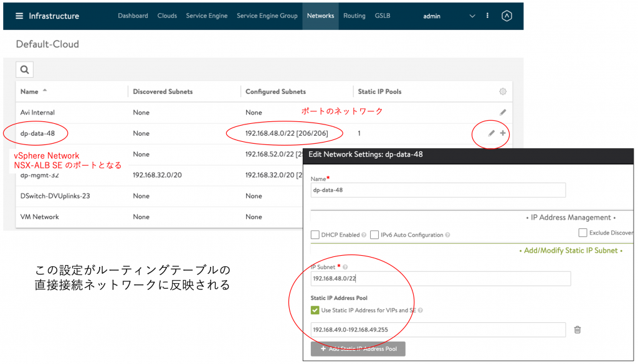638x364 pixels.
Task: Click the IP Subnet input field
Action: pos(440,279)
